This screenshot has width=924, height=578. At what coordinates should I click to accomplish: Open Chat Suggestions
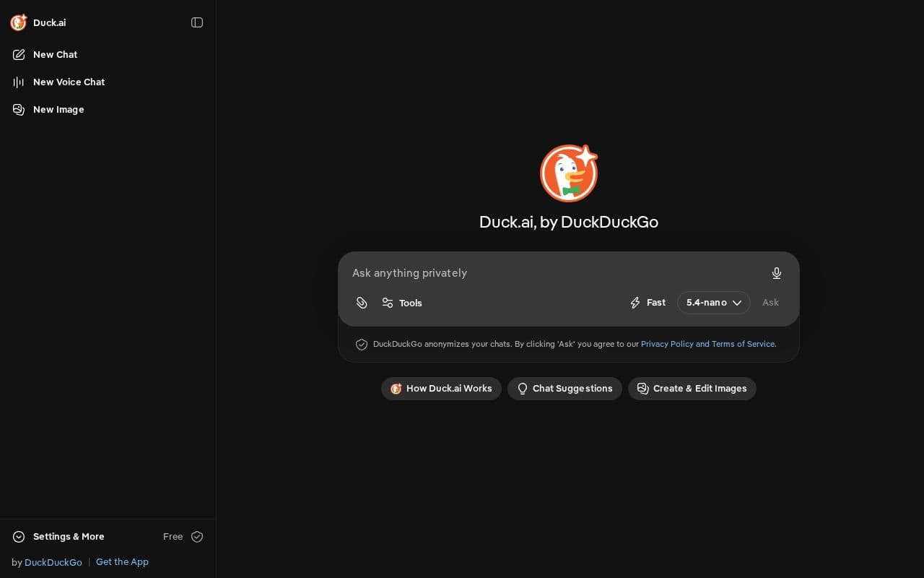tap(565, 389)
